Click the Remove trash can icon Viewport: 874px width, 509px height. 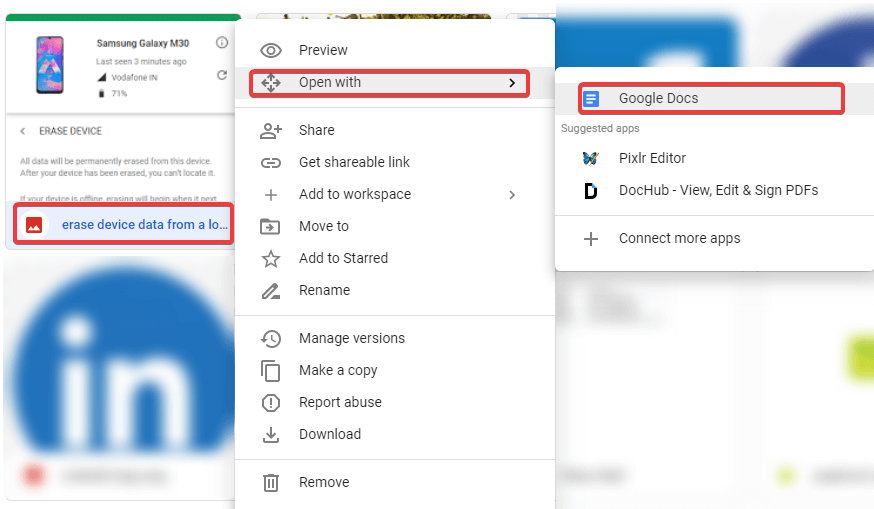(271, 483)
